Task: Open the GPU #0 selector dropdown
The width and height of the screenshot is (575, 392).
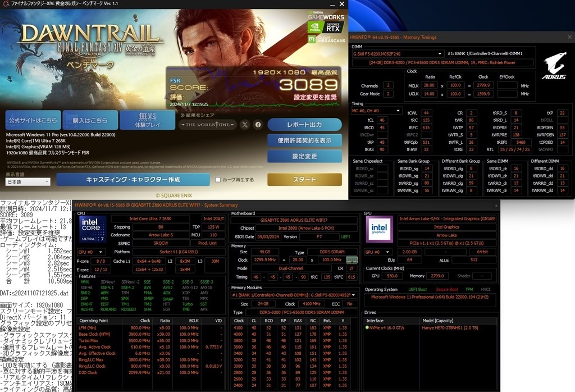Action: 378,252
